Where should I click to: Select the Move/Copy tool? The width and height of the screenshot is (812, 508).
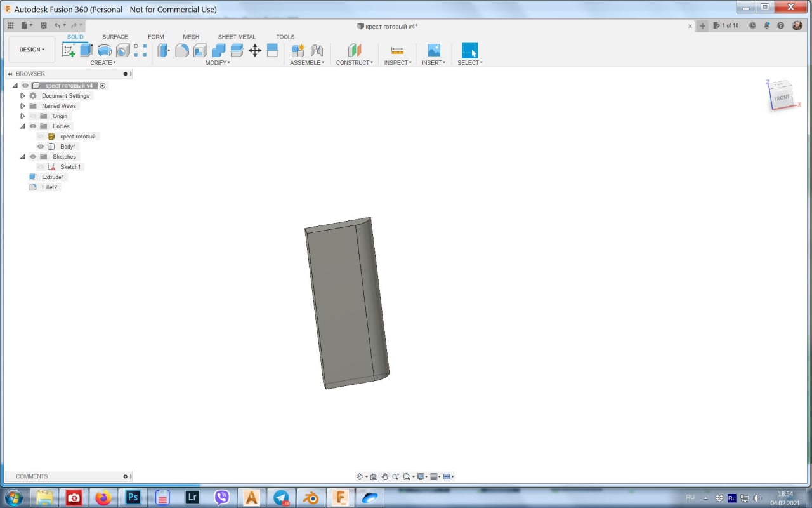tap(255, 50)
